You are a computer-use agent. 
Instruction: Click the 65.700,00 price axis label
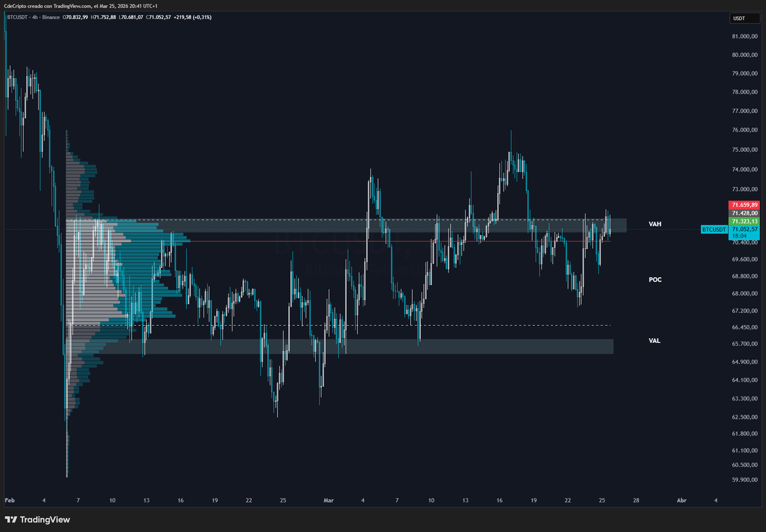coord(744,344)
